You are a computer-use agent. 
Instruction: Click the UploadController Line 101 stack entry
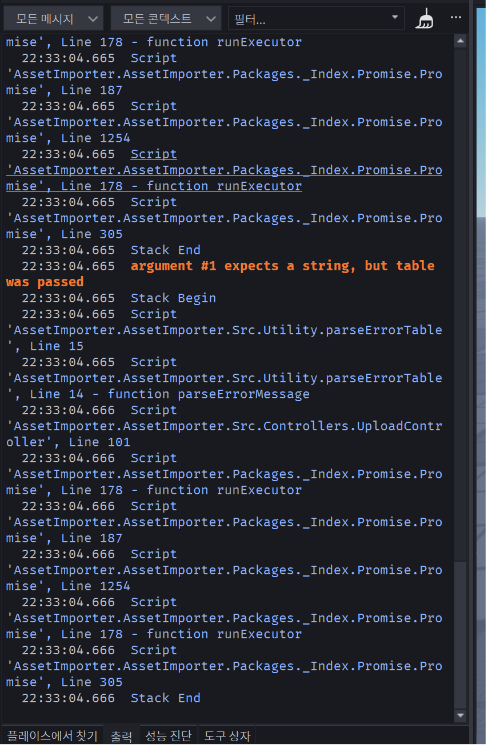(x=224, y=426)
